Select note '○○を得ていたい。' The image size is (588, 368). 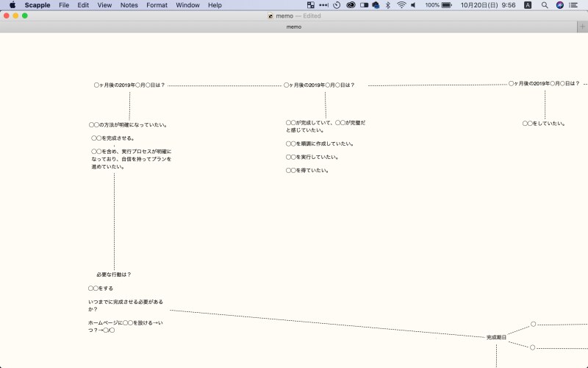pyautogui.click(x=307, y=171)
